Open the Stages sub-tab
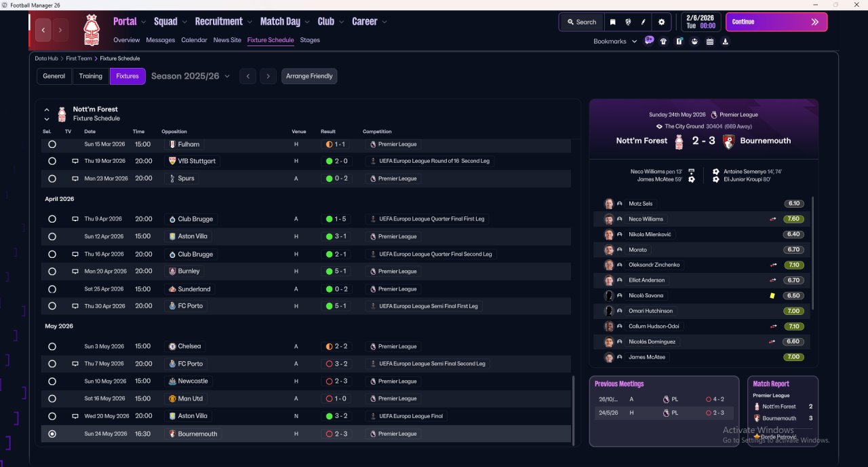This screenshot has height=467, width=868. (x=310, y=40)
